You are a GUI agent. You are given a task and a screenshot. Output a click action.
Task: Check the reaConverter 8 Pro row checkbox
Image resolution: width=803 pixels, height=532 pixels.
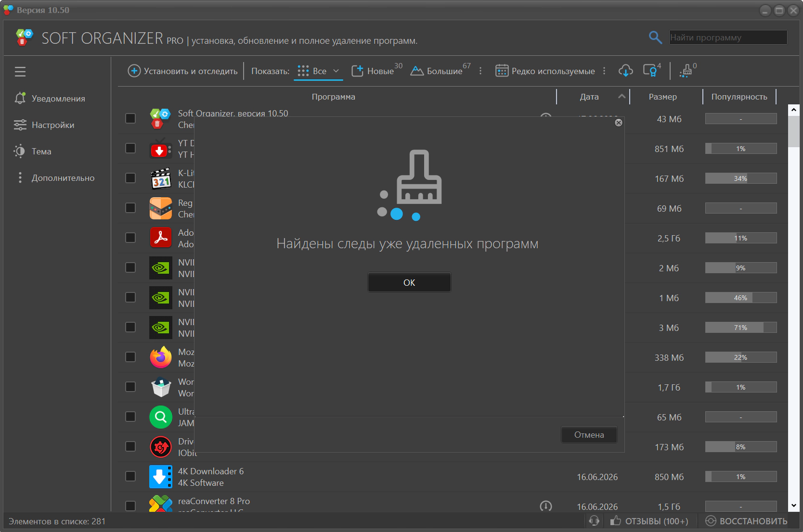click(x=130, y=506)
